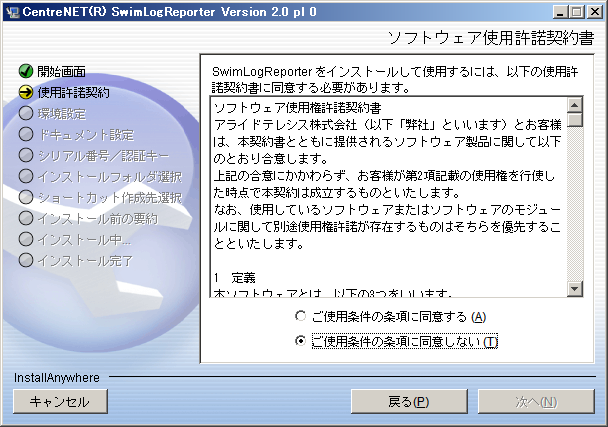
Task: Select the agree to license terms radio button
Action: [301, 316]
